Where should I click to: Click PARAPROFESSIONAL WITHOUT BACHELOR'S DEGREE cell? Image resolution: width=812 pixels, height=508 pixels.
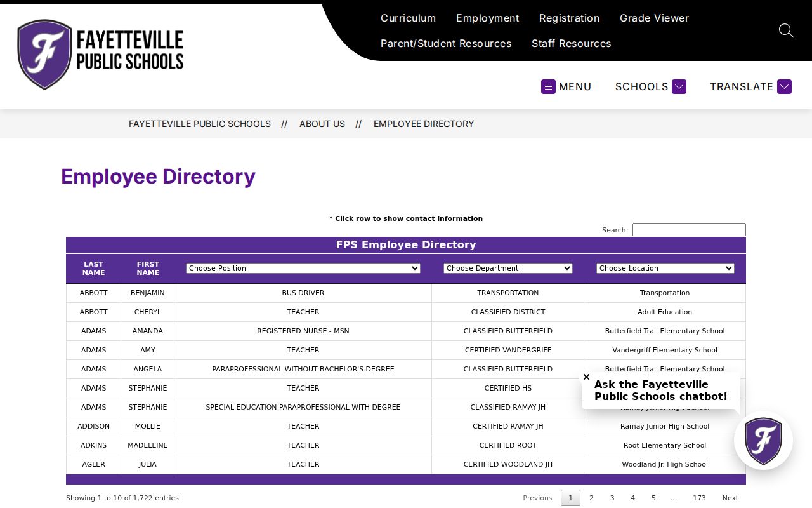pyautogui.click(x=303, y=369)
